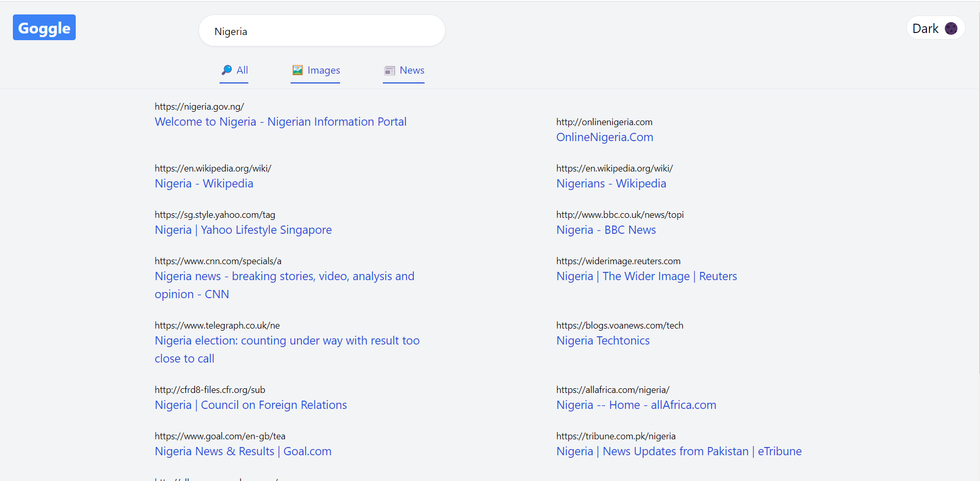980x481 pixels.
Task: Open Welcome to Nigeria Information Portal link
Action: tap(280, 122)
